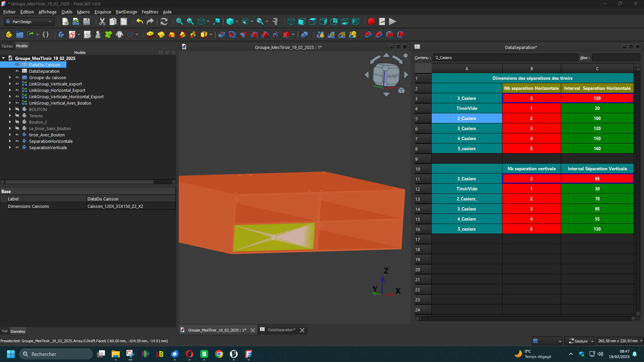644x362 pixels.
Task: Click the Contenu cell content field
Action: coord(505,58)
